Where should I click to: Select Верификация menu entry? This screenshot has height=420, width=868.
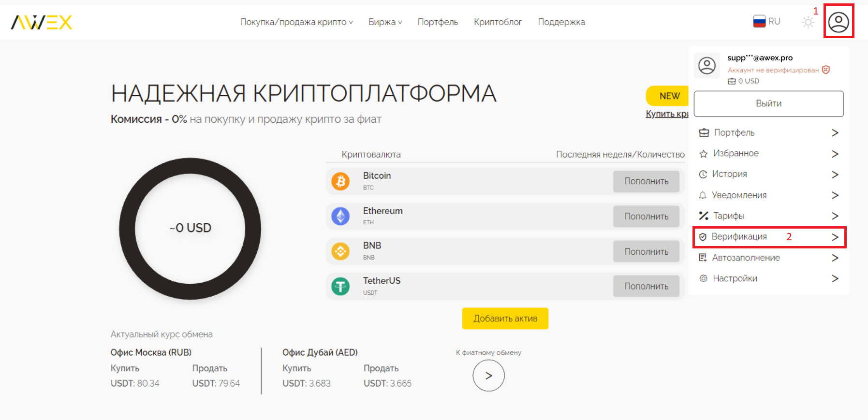pyautogui.click(x=769, y=237)
